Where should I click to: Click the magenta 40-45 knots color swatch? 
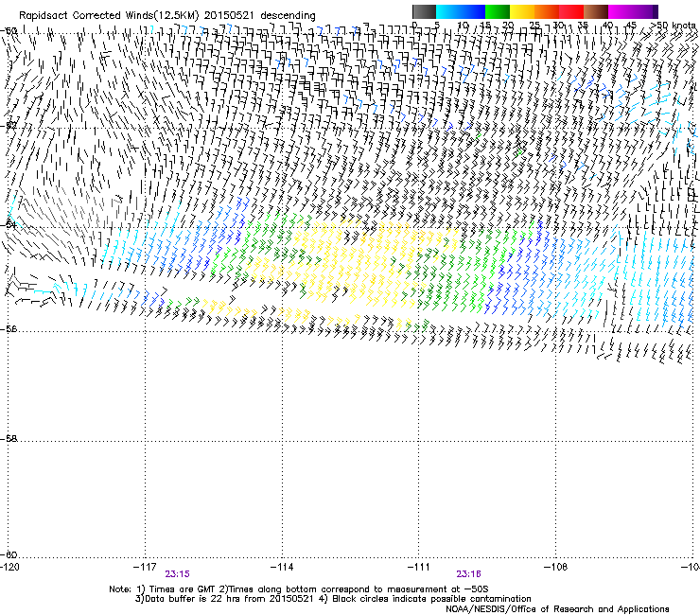tap(621, 11)
